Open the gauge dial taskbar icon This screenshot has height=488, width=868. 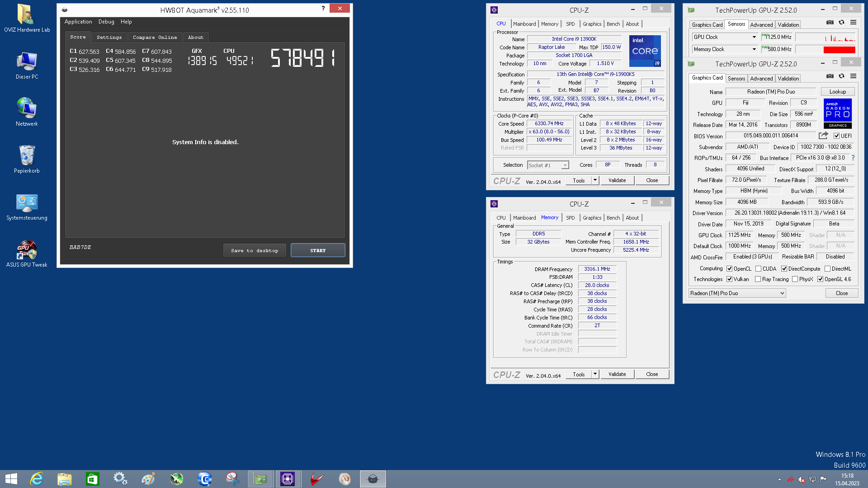click(x=344, y=479)
